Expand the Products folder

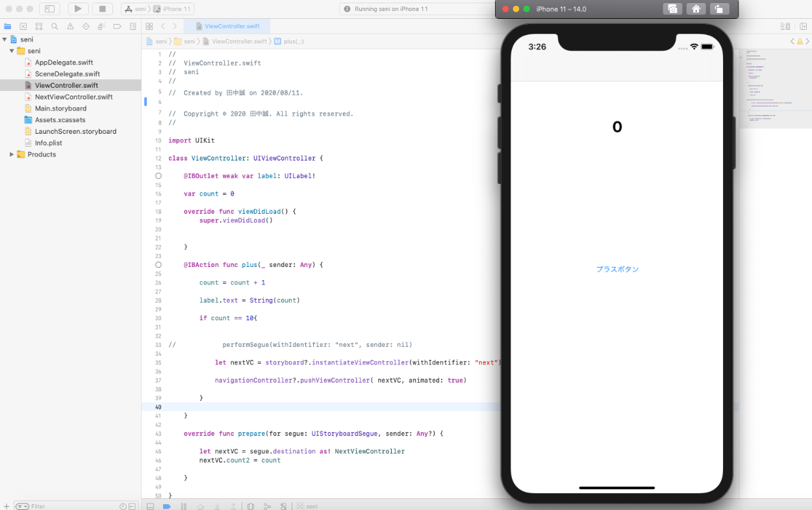pos(12,155)
